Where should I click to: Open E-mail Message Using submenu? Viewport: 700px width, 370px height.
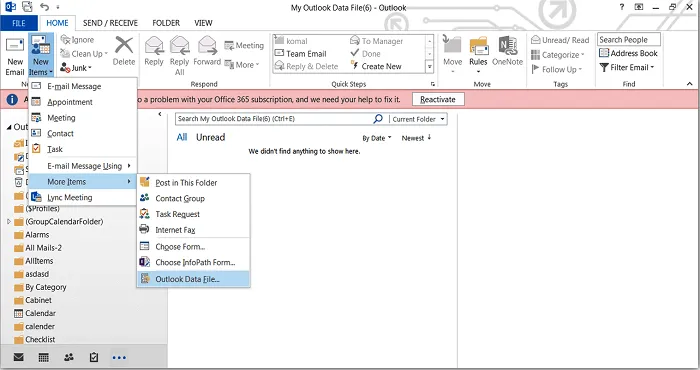(x=83, y=166)
